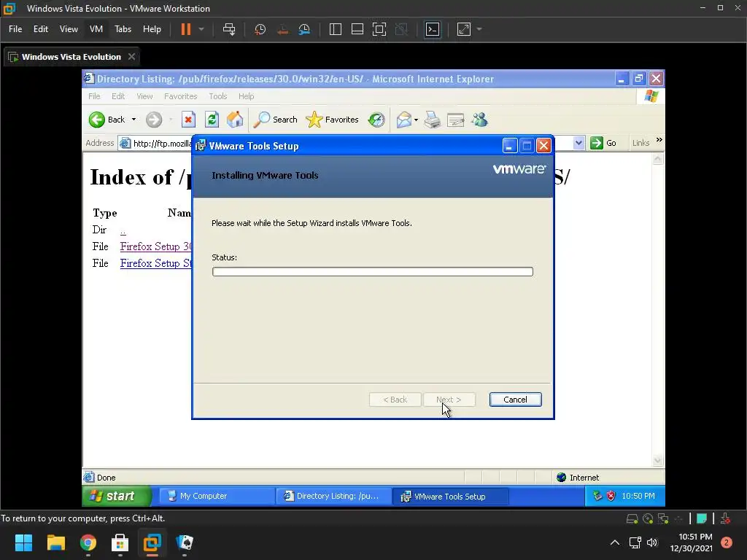This screenshot has width=747, height=560.
Task: Enter VMware full screen mode
Action: (x=379, y=29)
